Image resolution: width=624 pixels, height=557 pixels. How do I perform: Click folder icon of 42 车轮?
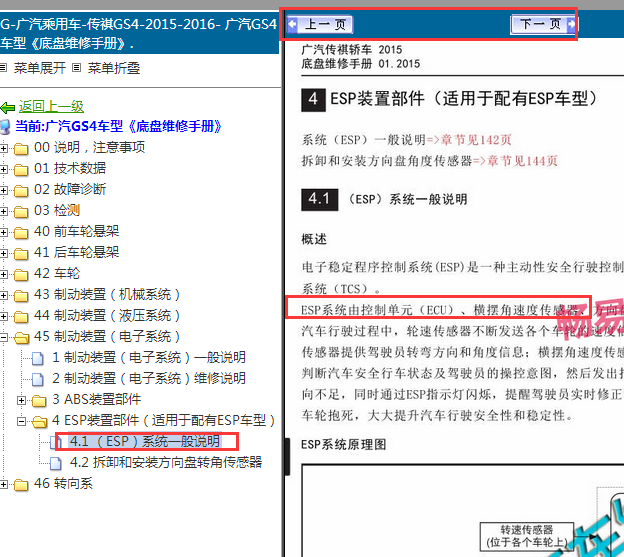tap(21, 275)
